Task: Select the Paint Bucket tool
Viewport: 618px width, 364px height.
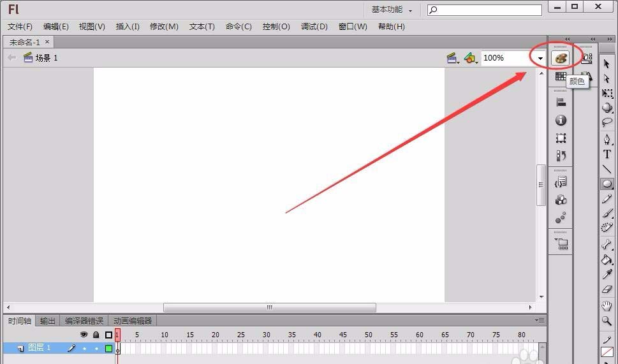Action: [607, 259]
